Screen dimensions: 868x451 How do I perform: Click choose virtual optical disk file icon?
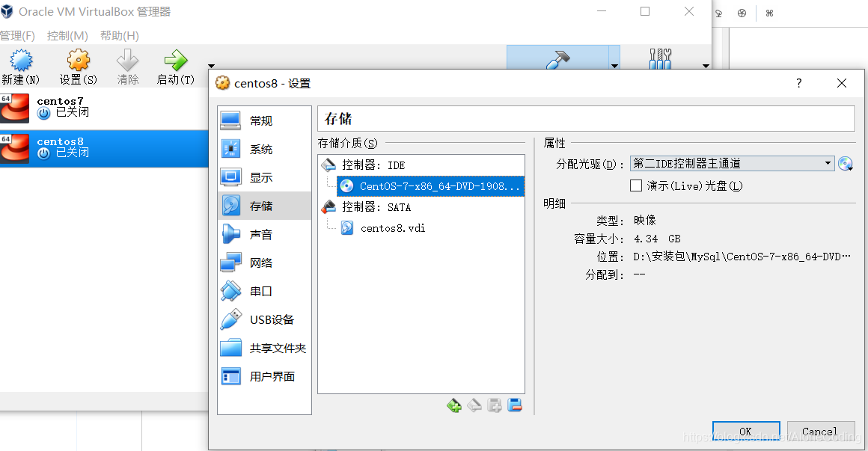[x=846, y=164]
